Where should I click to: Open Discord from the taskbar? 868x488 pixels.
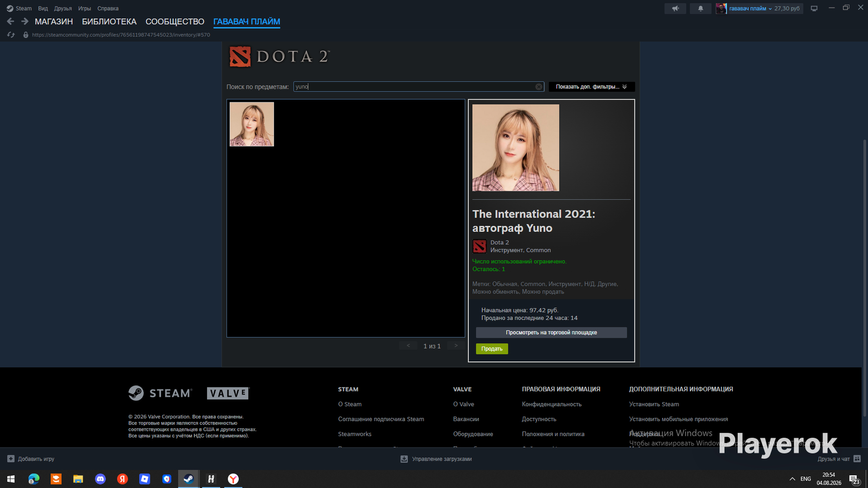pyautogui.click(x=100, y=479)
